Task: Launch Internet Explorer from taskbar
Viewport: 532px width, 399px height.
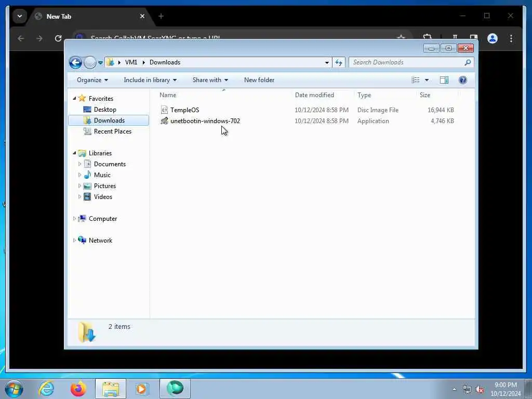Action: [x=46, y=389]
